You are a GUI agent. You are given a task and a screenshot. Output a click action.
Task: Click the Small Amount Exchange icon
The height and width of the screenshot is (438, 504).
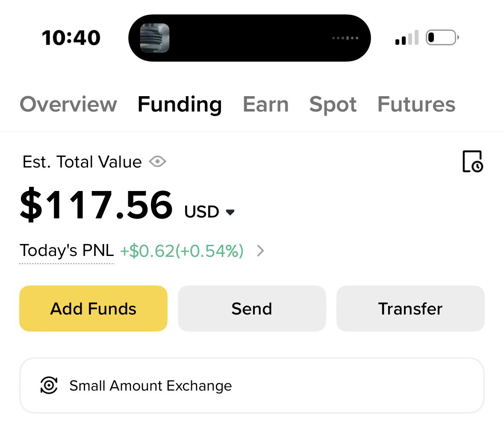[x=49, y=385]
